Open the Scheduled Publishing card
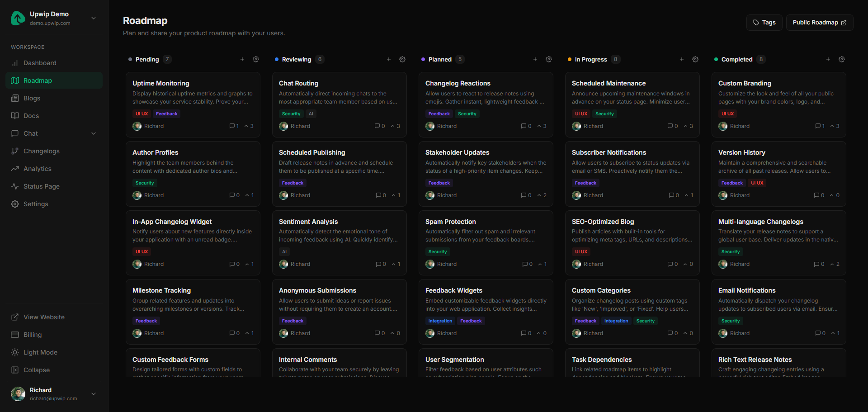The height and width of the screenshot is (412, 868). [340, 174]
